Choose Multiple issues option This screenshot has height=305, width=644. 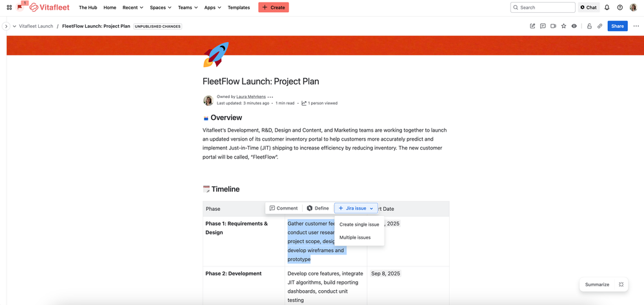point(359,237)
